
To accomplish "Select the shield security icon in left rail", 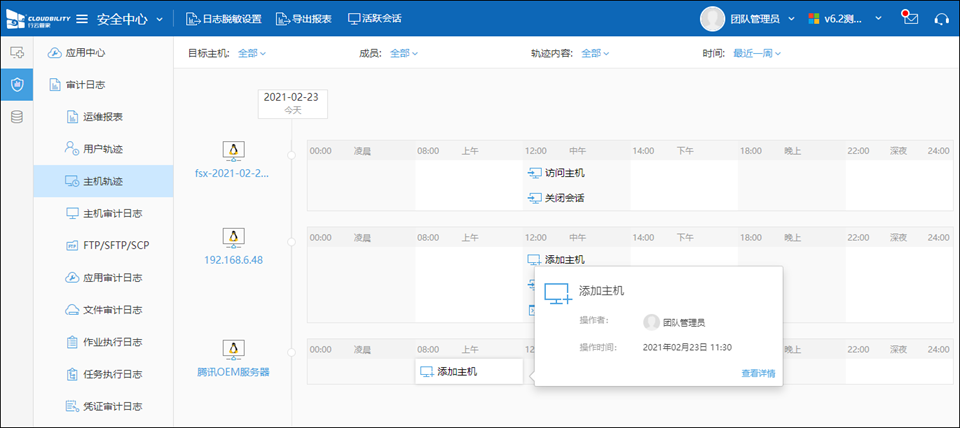I will [16, 84].
